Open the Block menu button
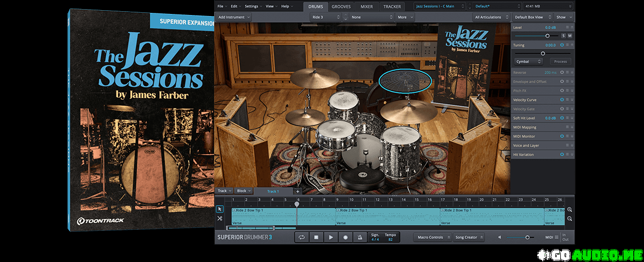 244,191
